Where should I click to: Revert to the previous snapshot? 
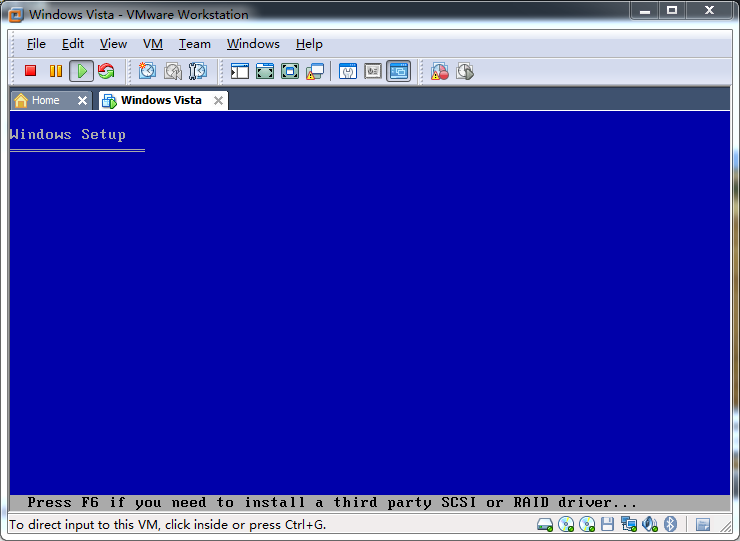(x=173, y=71)
